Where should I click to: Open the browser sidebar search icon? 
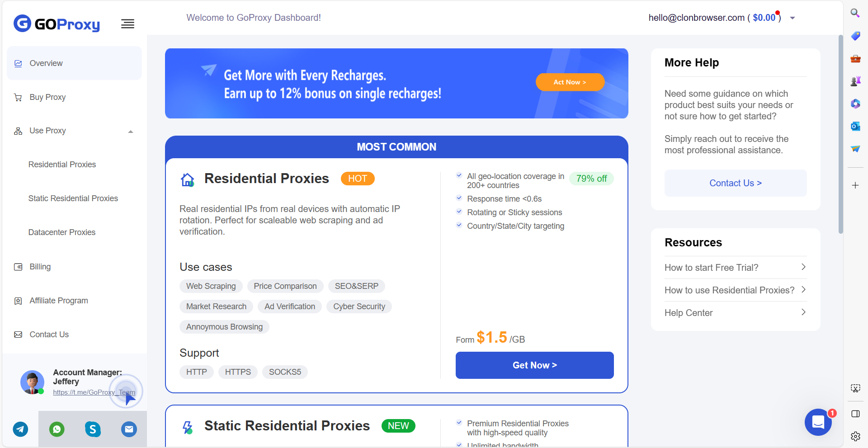coord(855,13)
